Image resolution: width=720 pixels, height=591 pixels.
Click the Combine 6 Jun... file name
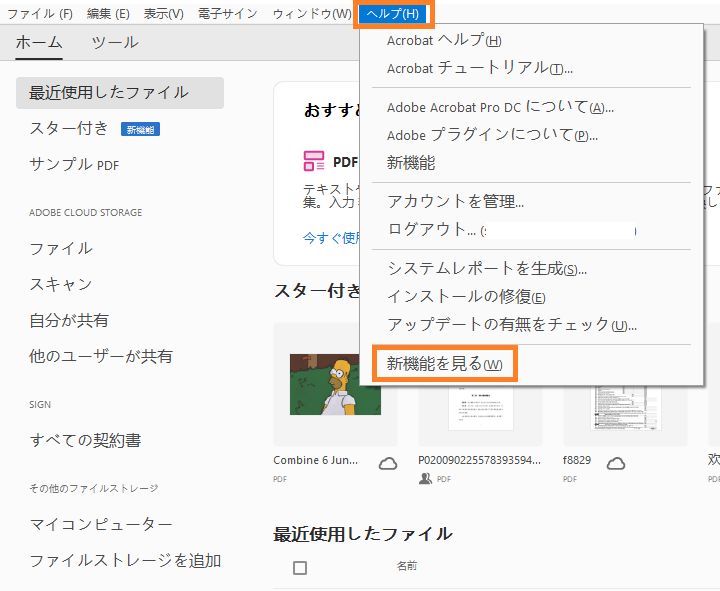[x=315, y=460]
